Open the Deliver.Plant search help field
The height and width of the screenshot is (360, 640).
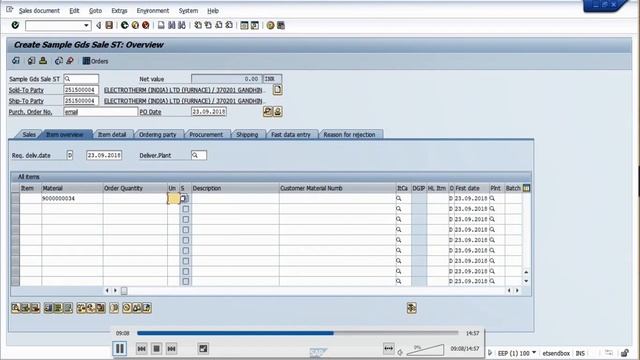(199, 155)
